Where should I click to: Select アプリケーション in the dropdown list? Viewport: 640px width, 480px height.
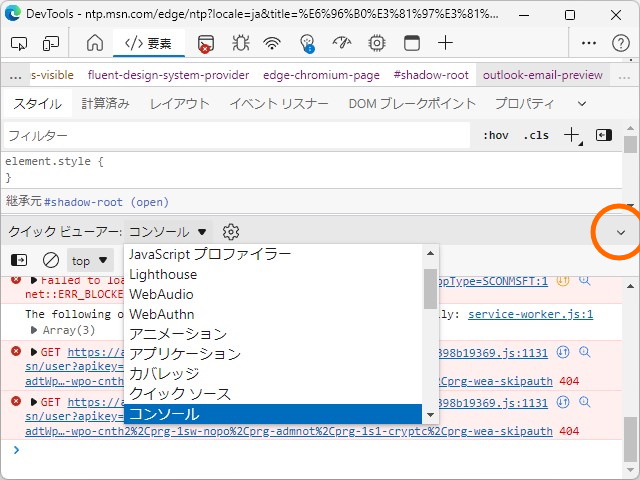(273, 354)
